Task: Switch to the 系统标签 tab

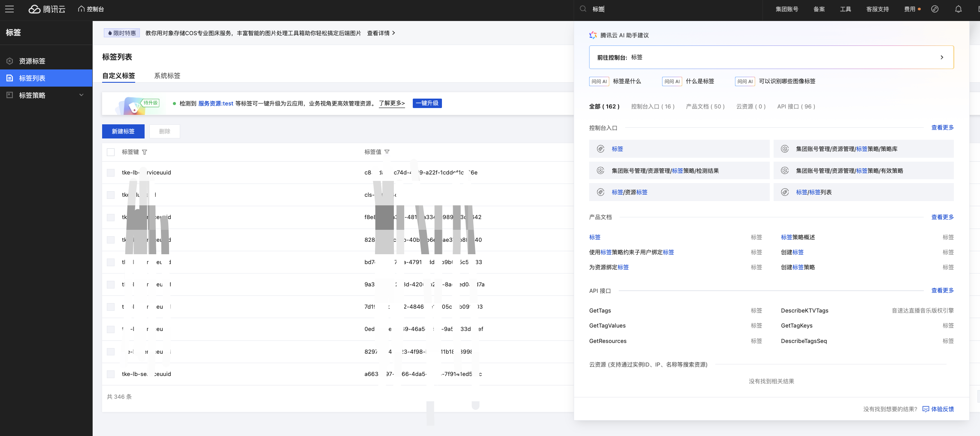Action: click(167, 76)
